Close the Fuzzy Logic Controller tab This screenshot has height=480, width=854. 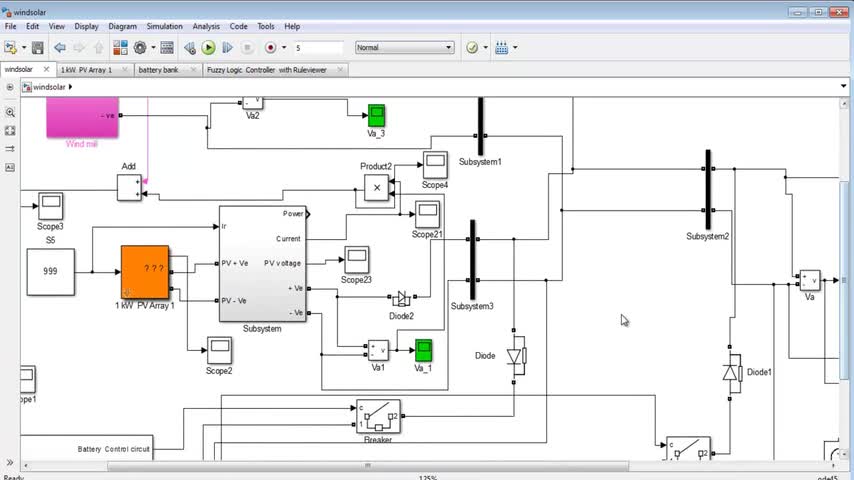(x=340, y=70)
